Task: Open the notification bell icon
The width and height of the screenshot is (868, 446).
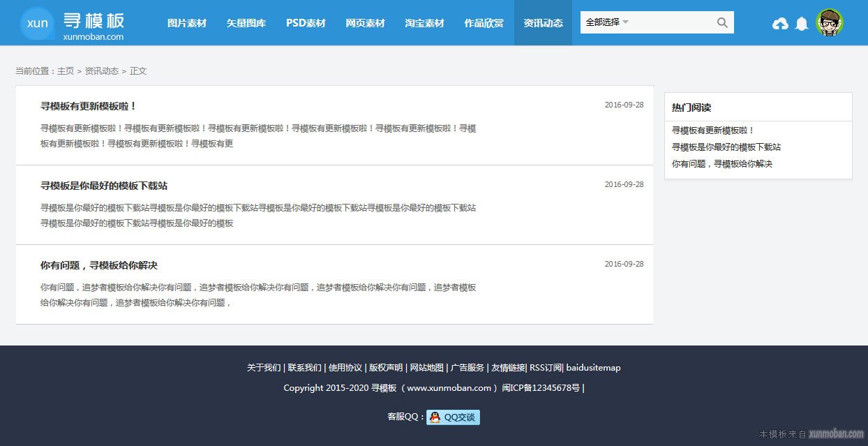Action: pyautogui.click(x=802, y=24)
